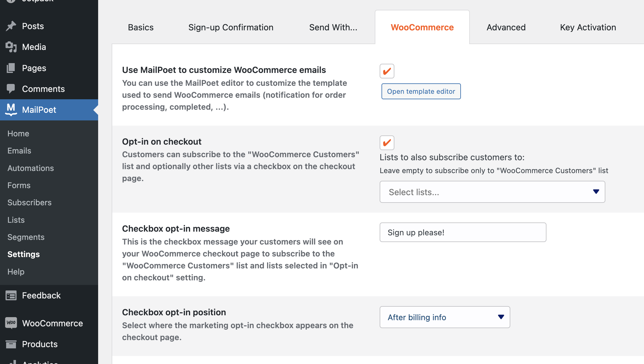Switch to the Basics tab
The height and width of the screenshot is (364, 644).
pyautogui.click(x=141, y=27)
